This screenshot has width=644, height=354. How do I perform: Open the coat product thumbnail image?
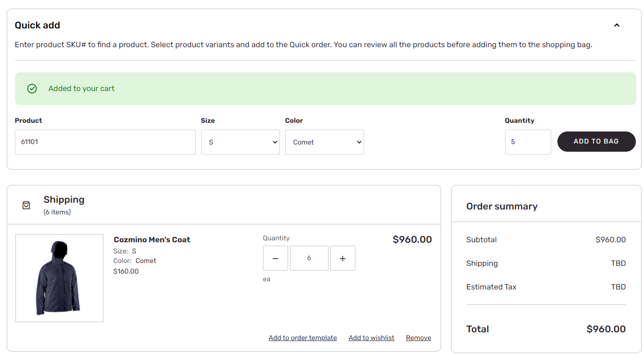coord(59,278)
